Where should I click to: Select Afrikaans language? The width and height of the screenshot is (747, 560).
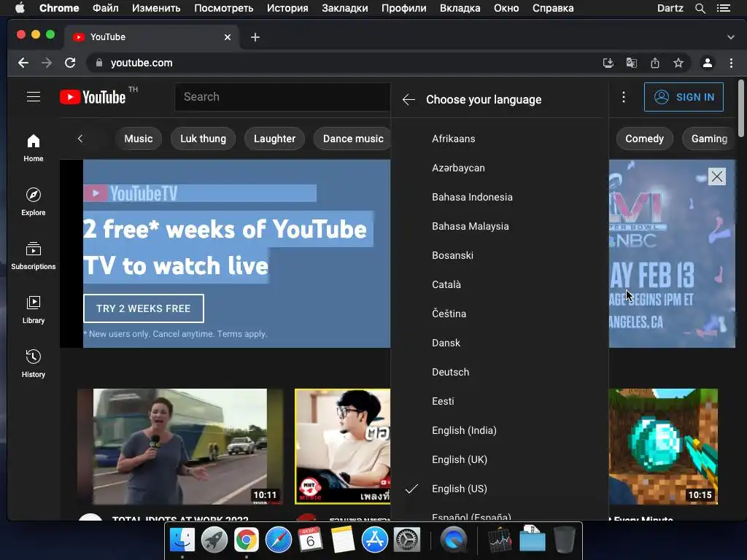tap(499, 139)
